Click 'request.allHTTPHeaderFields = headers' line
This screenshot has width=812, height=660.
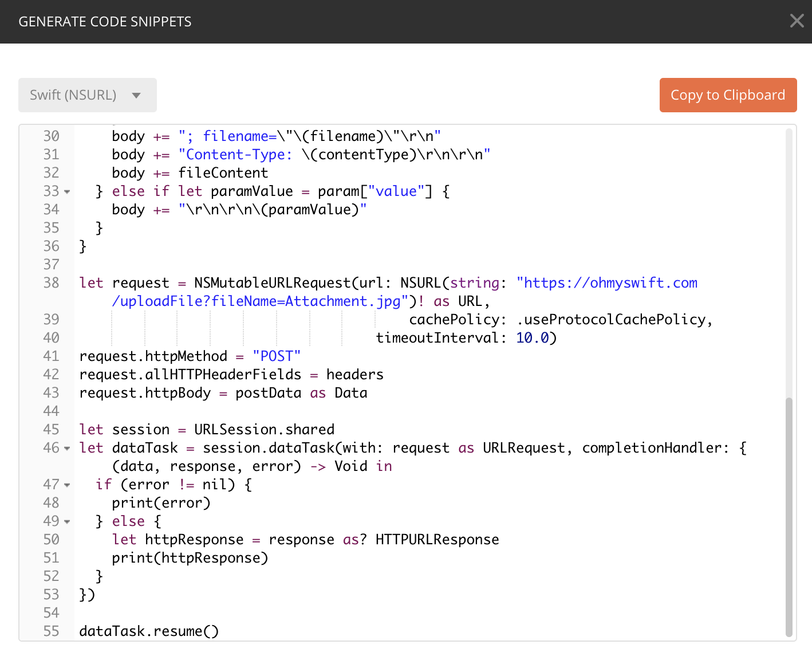coord(231,375)
